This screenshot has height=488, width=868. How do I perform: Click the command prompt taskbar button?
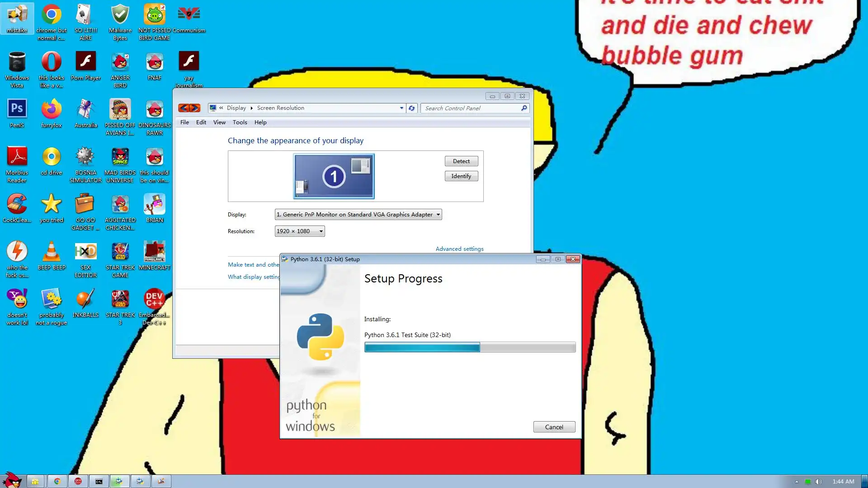click(99, 481)
